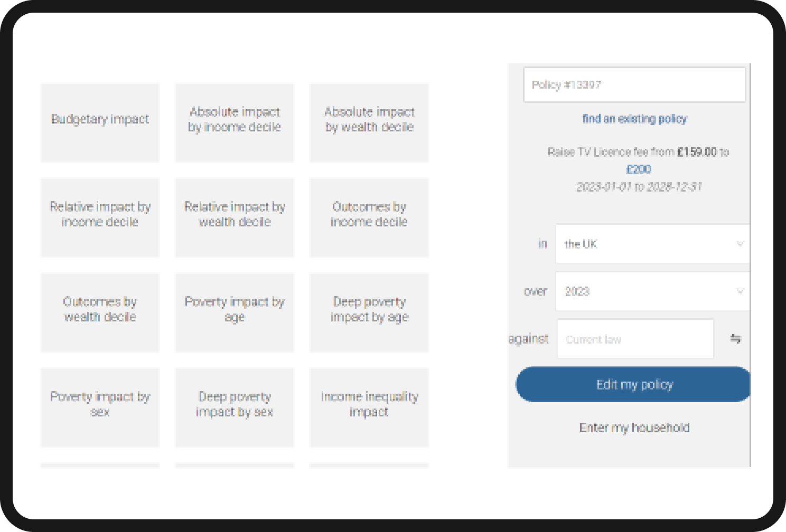View Relative impact by income decile

click(x=100, y=217)
